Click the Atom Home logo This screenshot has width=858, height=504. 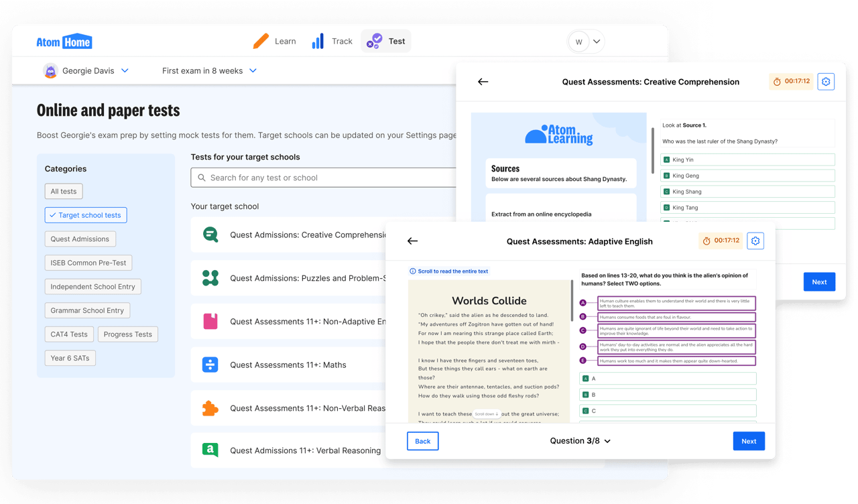[x=64, y=42]
